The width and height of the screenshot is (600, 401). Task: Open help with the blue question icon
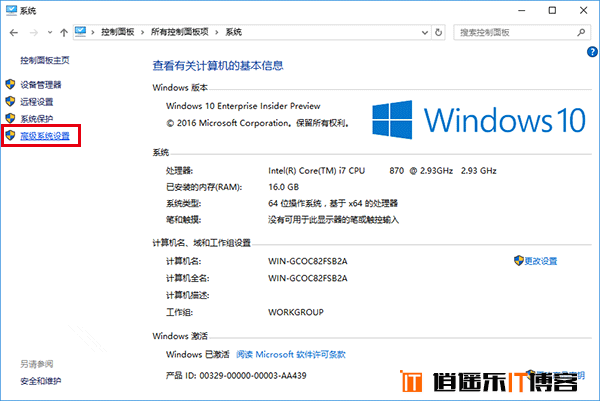click(592, 52)
